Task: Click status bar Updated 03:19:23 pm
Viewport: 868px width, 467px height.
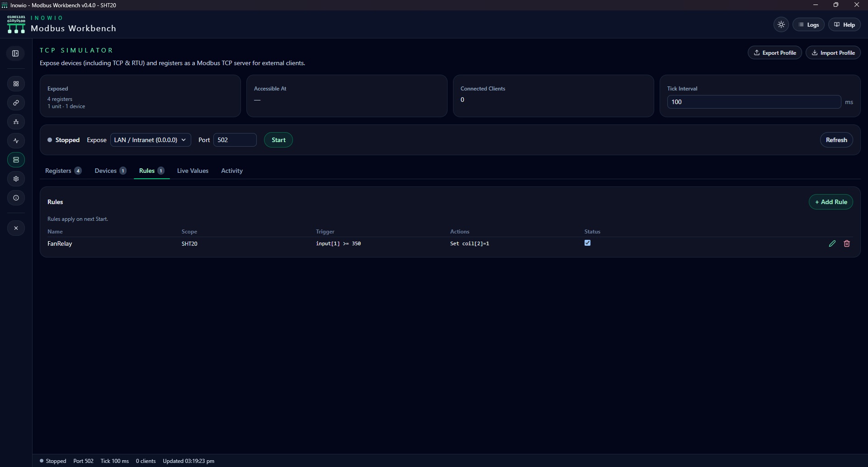Action: coord(189,461)
